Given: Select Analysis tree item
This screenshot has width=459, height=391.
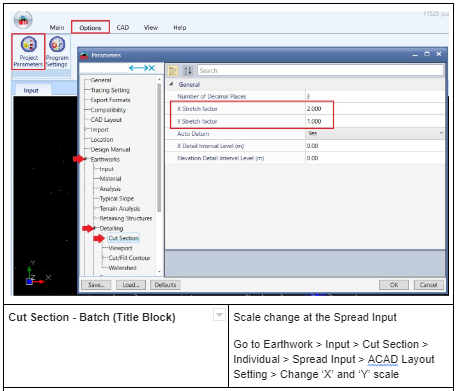Looking at the screenshot, I should [x=110, y=189].
